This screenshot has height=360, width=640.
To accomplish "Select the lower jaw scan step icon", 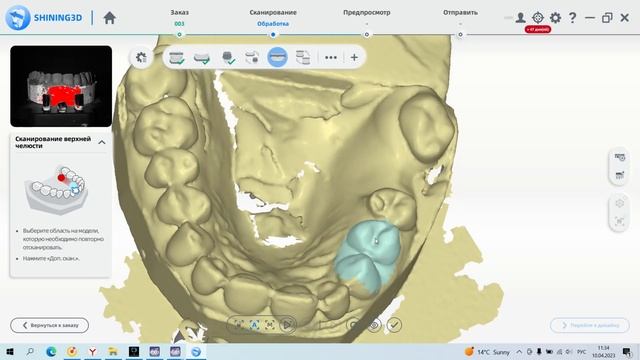I will click(x=202, y=58).
